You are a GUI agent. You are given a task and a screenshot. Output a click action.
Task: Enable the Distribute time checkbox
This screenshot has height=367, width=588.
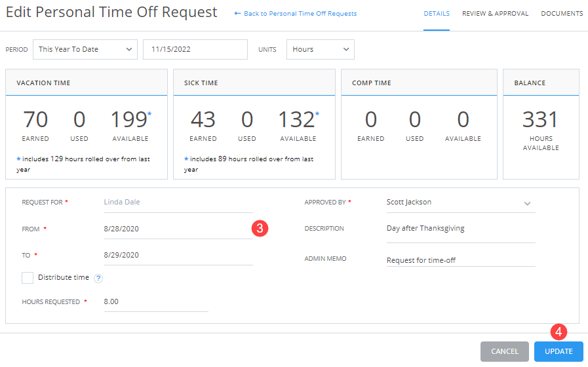28,278
